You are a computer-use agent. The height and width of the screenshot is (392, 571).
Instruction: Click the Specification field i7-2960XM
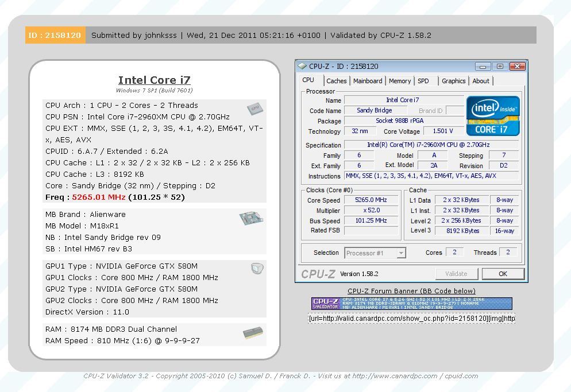tap(431, 145)
